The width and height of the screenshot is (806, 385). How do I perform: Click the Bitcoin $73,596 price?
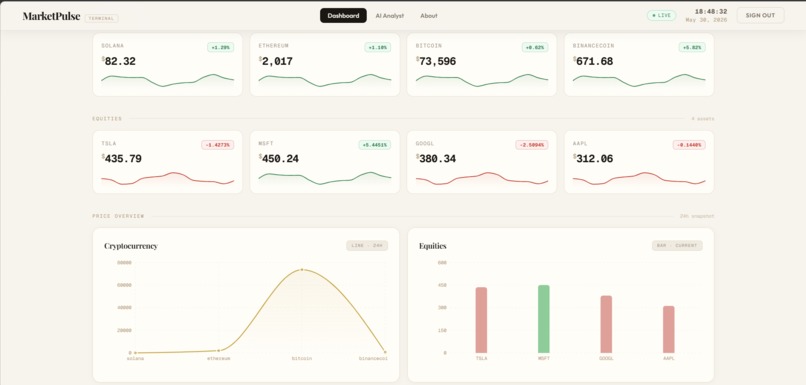pos(436,61)
